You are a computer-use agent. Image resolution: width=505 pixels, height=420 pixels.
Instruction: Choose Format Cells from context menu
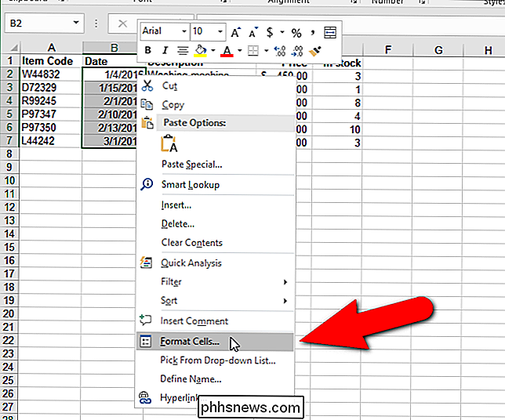tap(191, 342)
